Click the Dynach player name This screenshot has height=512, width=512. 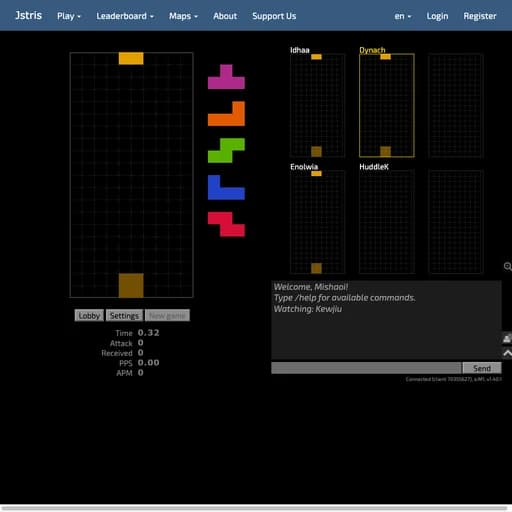(x=372, y=50)
